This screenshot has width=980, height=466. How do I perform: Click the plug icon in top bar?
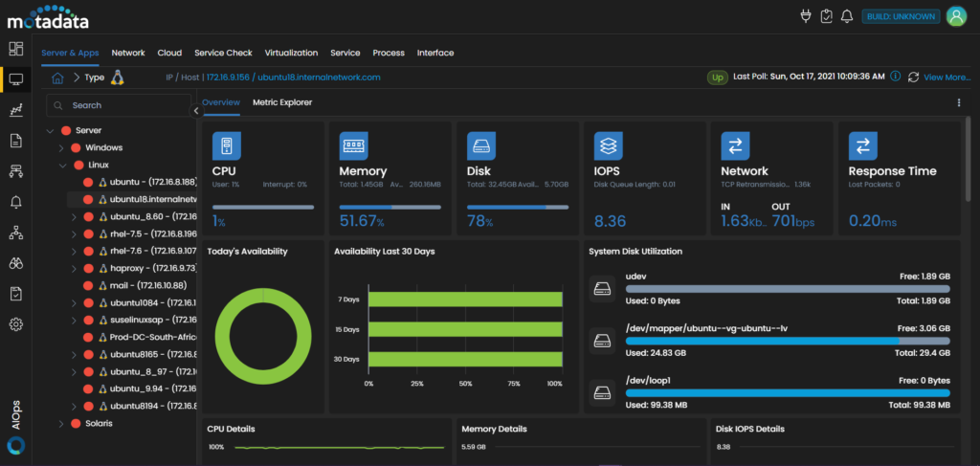pos(806,16)
